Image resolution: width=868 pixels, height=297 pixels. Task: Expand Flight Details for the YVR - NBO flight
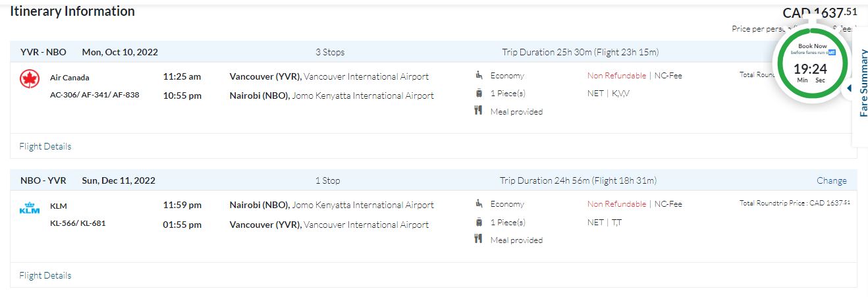[45, 146]
